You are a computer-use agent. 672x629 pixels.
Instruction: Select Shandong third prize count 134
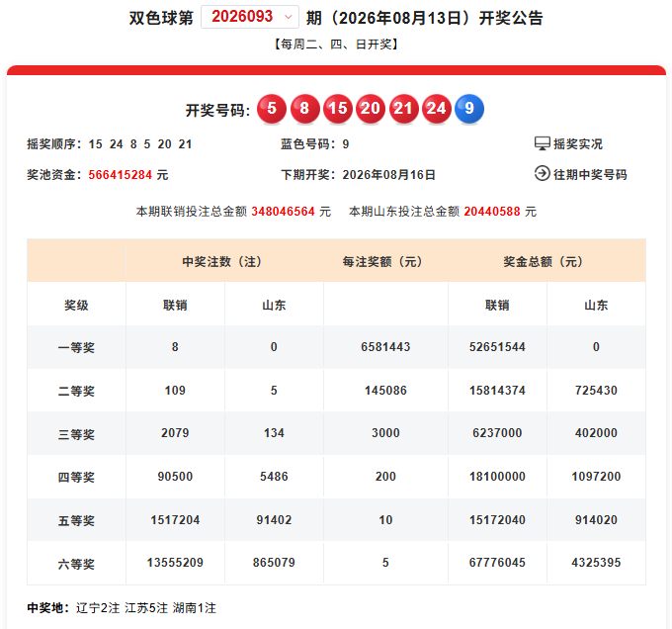274,432
